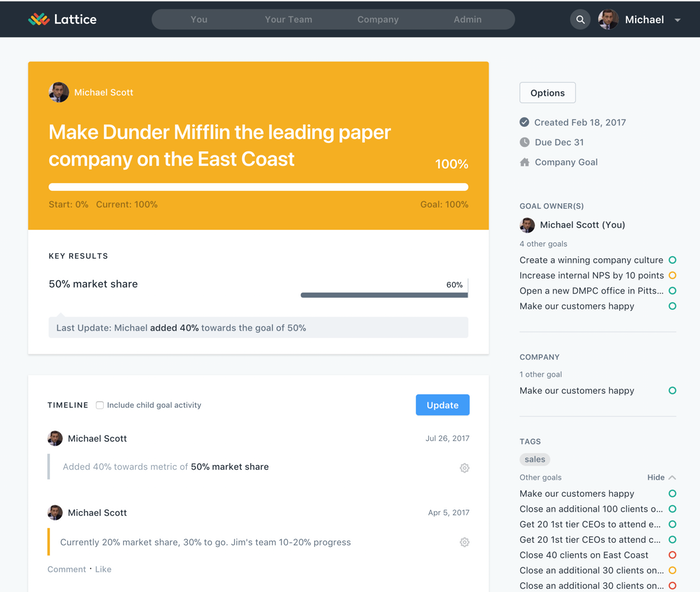Toggle Include child goal activity checkbox
This screenshot has height=592, width=700.
(x=100, y=405)
